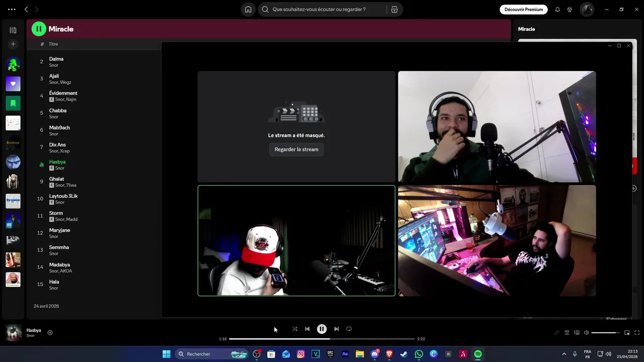
Task: Open Epic Games Launcher from taskbar
Action: (x=330, y=354)
